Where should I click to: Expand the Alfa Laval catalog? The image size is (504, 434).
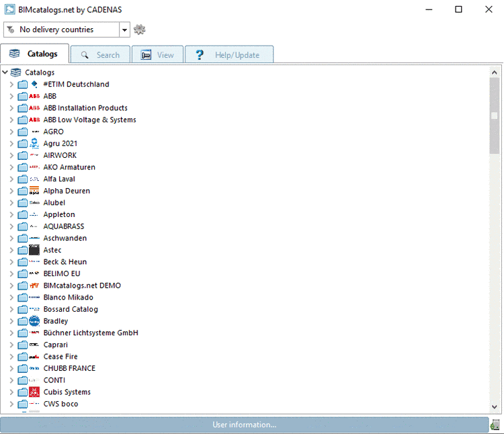pos(11,179)
